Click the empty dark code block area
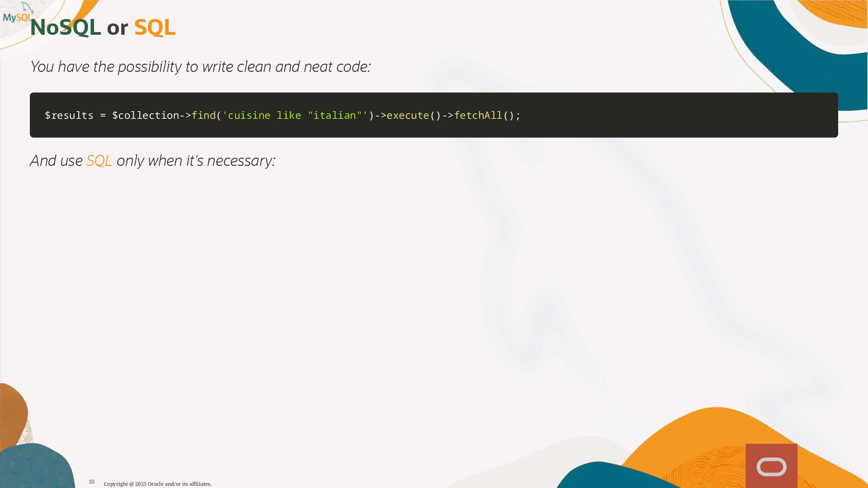This screenshot has height=488, width=868. [x=678, y=116]
